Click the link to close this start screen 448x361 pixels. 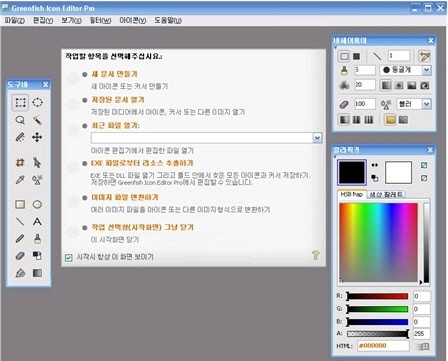pyautogui.click(x=142, y=227)
